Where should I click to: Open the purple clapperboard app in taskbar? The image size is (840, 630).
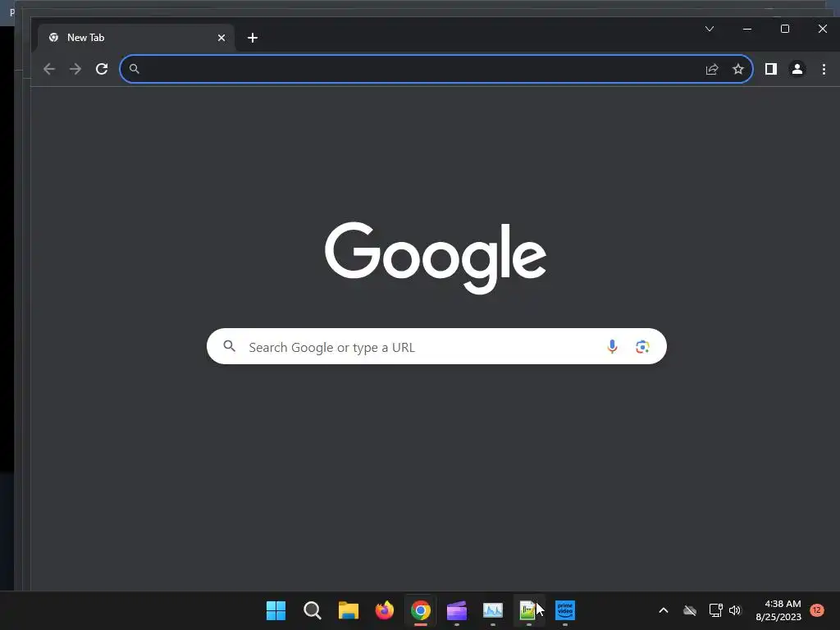click(457, 610)
